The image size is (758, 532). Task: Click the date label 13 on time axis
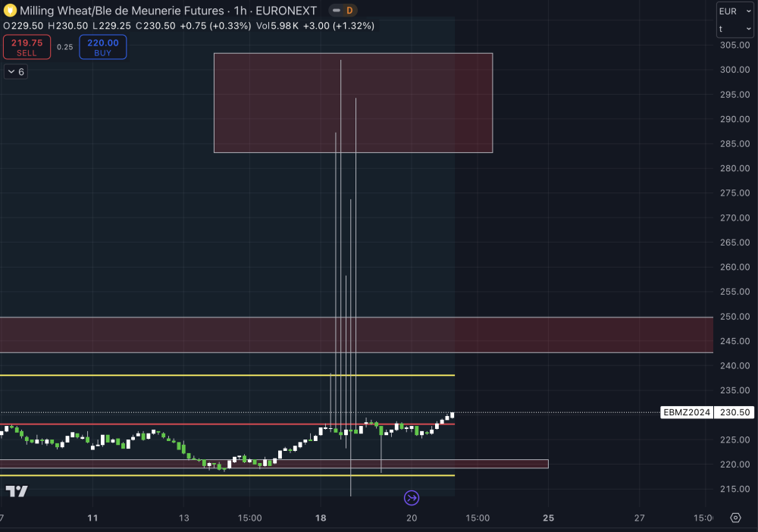point(183,518)
